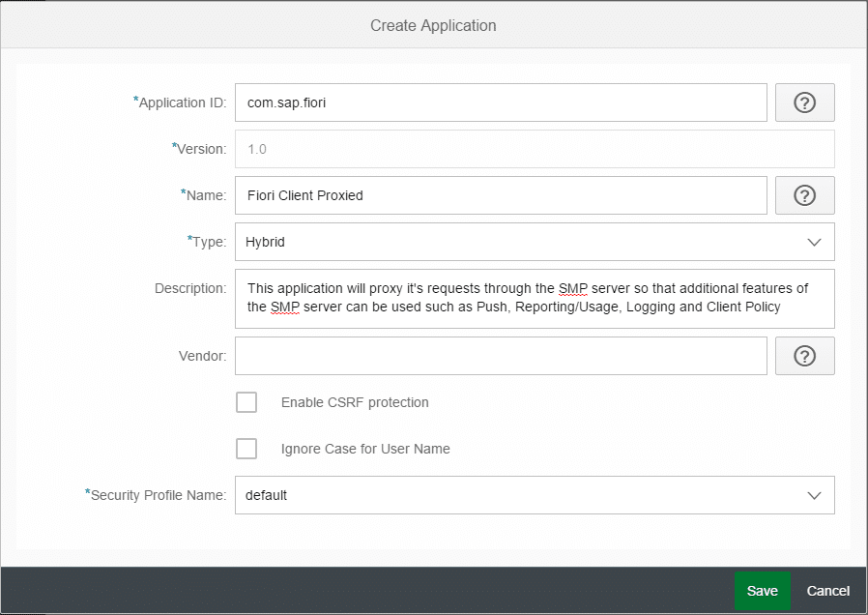The width and height of the screenshot is (868, 615).
Task: Save the new application
Action: 762,591
